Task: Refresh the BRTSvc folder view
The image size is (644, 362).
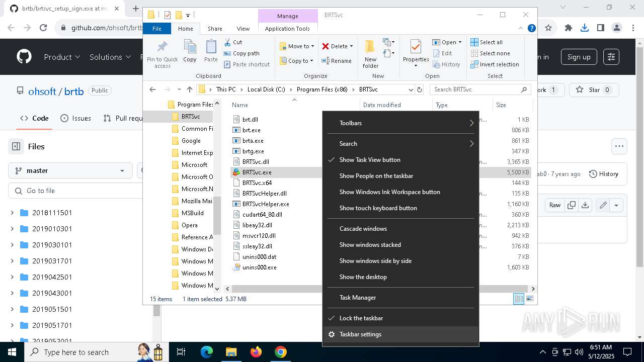Action: tap(420, 89)
